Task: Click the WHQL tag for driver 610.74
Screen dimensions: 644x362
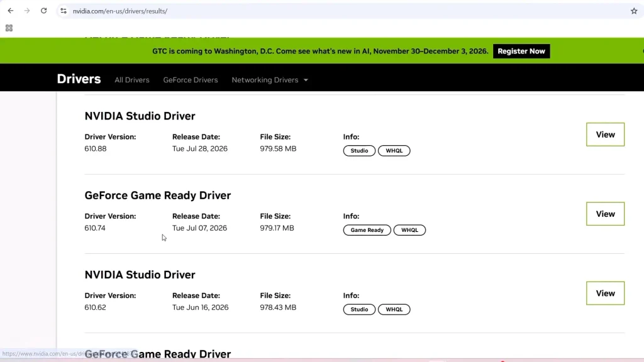Action: 409,230
